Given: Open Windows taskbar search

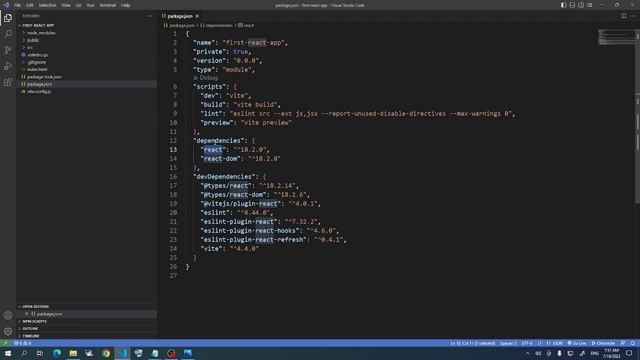Looking at the screenshot, I should [x=24, y=353].
